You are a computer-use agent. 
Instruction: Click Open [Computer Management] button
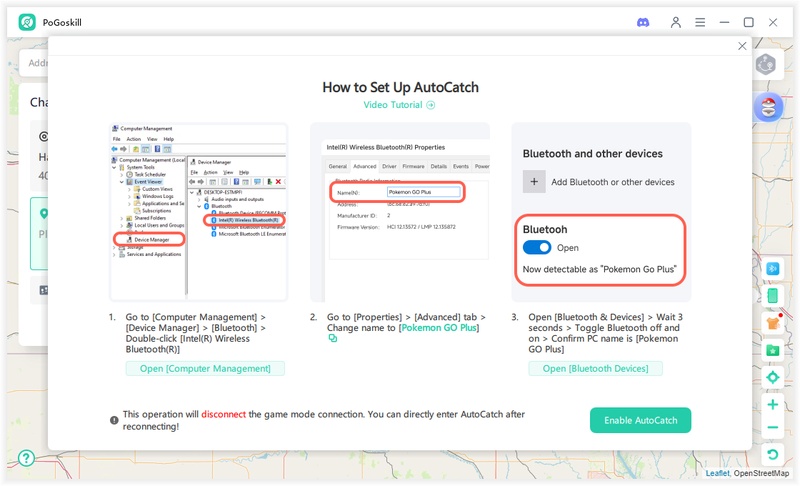point(205,368)
